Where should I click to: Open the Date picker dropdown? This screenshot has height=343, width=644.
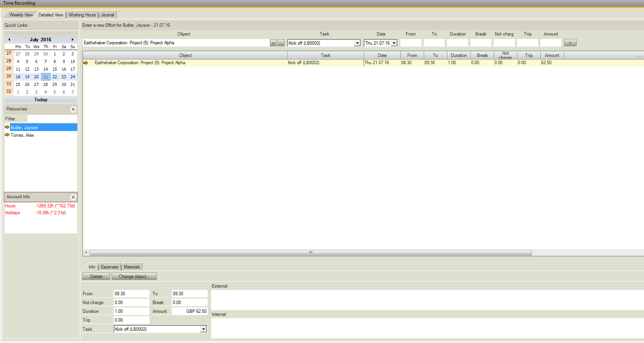pos(394,43)
